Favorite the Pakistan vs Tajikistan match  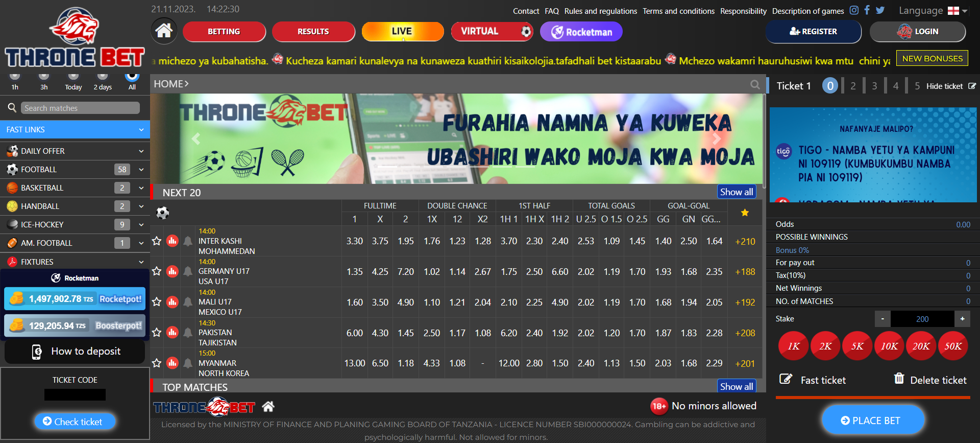pyautogui.click(x=157, y=332)
